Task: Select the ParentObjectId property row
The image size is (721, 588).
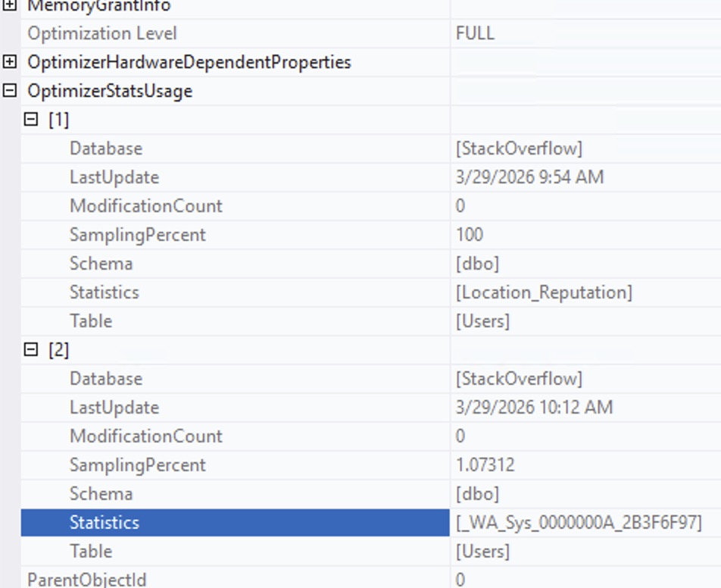Action: [86, 580]
